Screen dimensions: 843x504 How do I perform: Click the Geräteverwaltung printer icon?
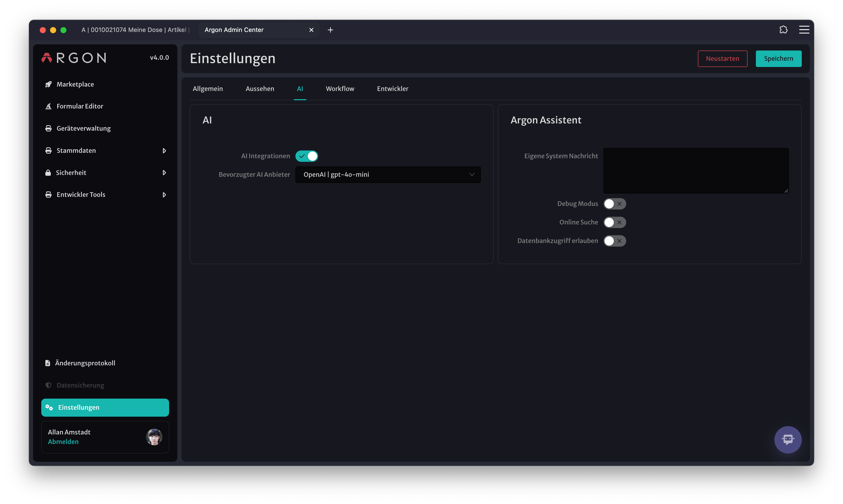point(48,128)
